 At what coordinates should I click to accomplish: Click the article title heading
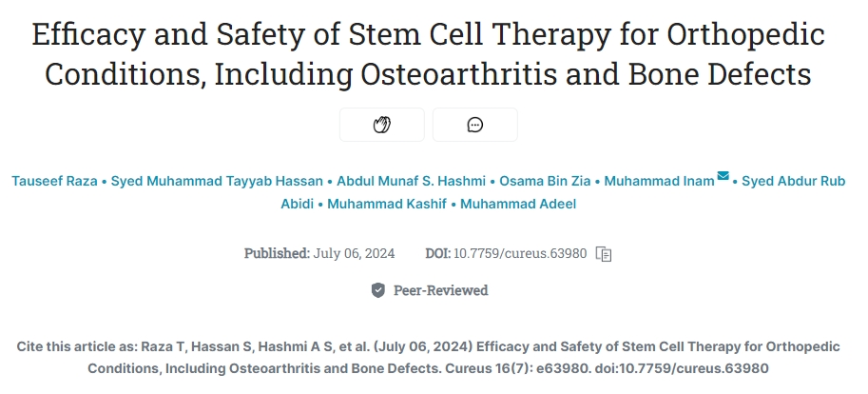[434, 55]
